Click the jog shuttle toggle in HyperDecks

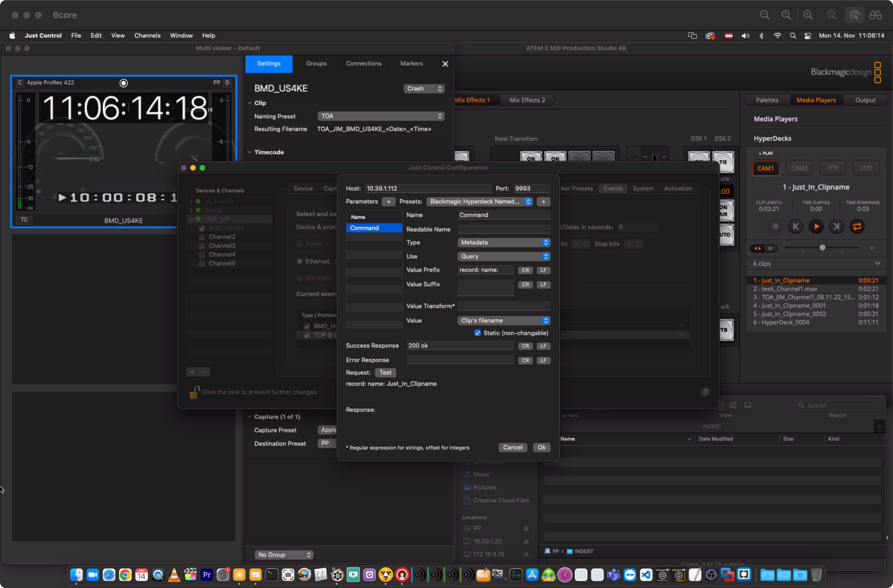click(764, 248)
